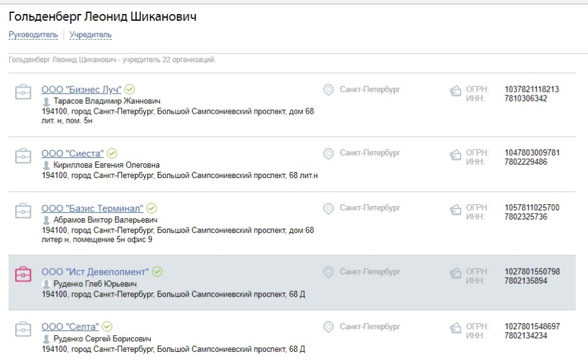Switch to the Руководитель tab

point(33,35)
